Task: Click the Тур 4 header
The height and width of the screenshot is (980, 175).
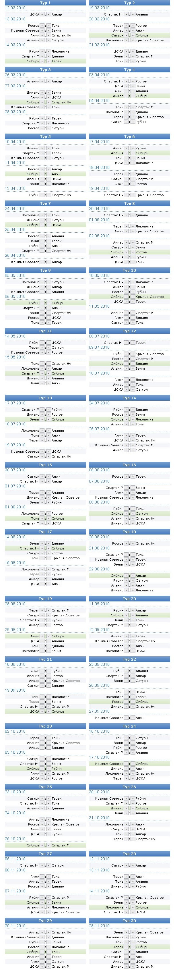Action: tap(129, 70)
